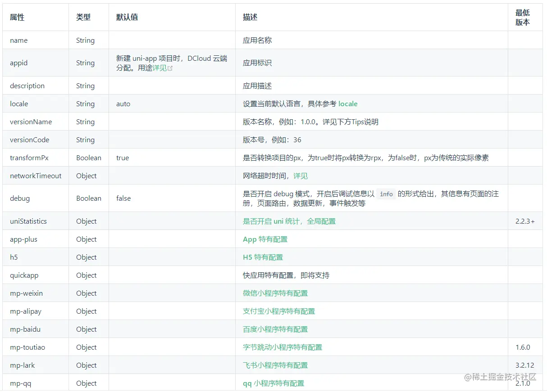Open the H5 特有配置 link
The height and width of the screenshot is (392, 547).
pyautogui.click(x=263, y=257)
